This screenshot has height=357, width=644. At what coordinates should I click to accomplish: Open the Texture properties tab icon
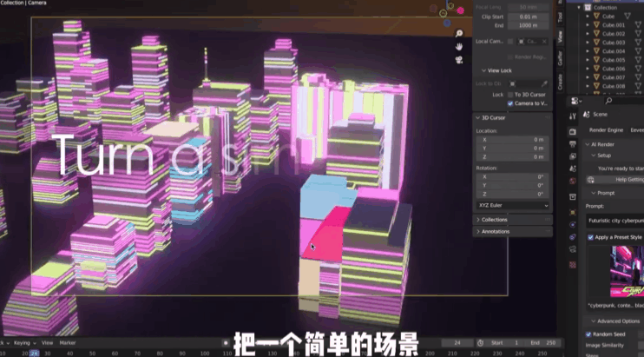pyautogui.click(x=573, y=265)
